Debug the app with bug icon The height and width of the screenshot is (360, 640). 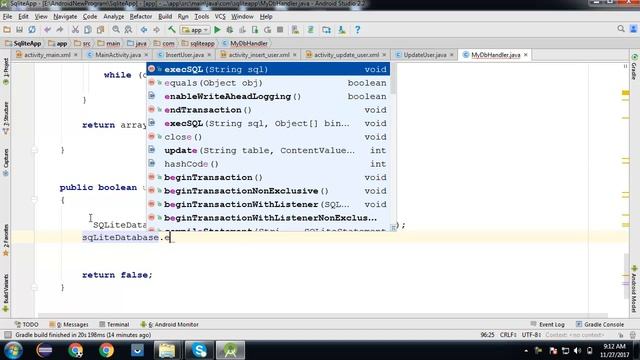pos(230,29)
